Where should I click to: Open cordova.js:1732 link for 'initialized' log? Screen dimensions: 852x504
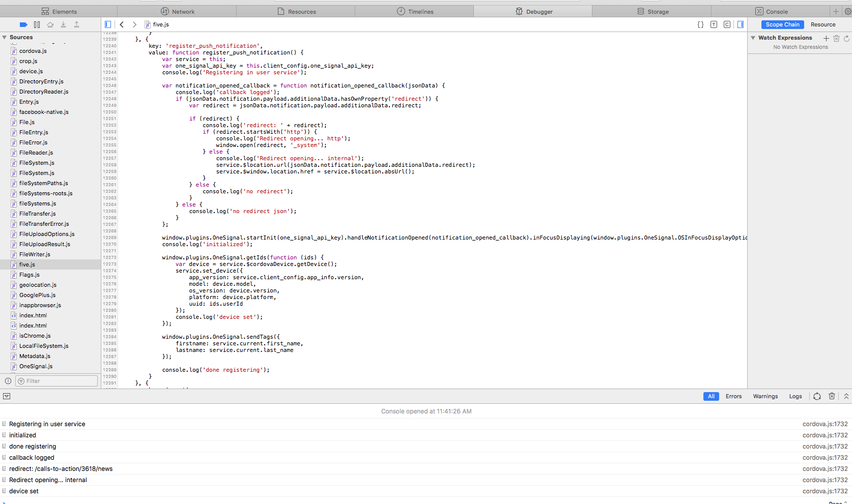click(x=825, y=435)
